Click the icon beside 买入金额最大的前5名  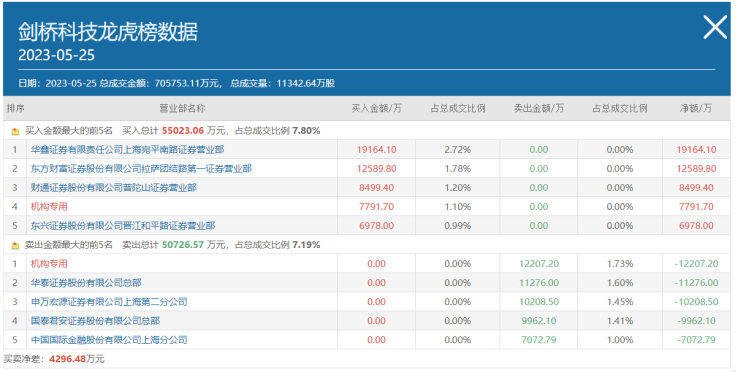15,131
